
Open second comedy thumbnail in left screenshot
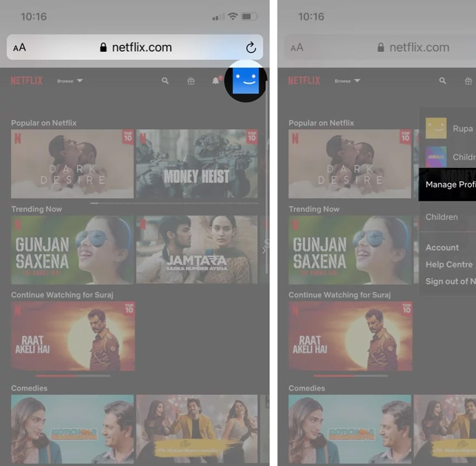pyautogui.click(x=197, y=429)
